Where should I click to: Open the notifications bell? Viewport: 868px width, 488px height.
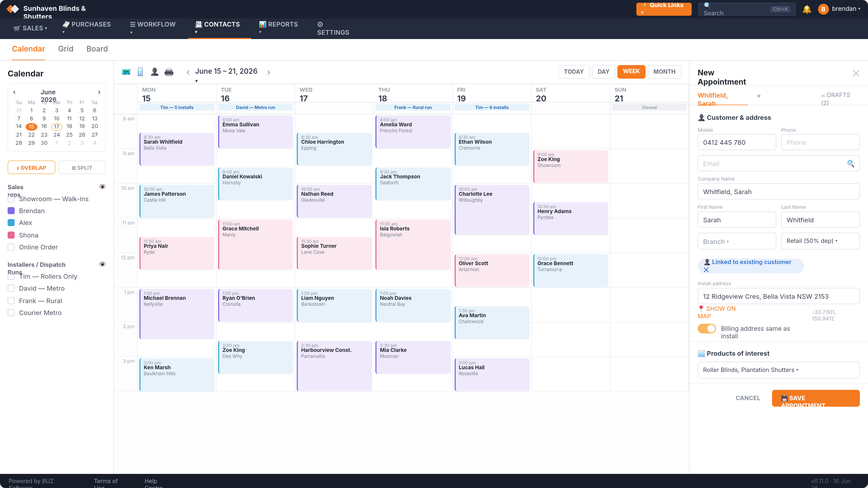(x=807, y=9)
